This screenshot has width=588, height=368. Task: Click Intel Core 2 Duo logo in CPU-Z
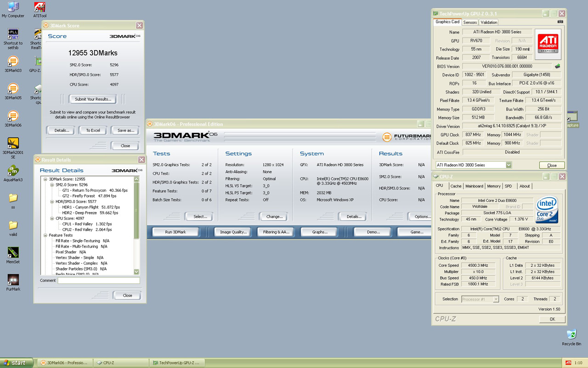tap(547, 210)
